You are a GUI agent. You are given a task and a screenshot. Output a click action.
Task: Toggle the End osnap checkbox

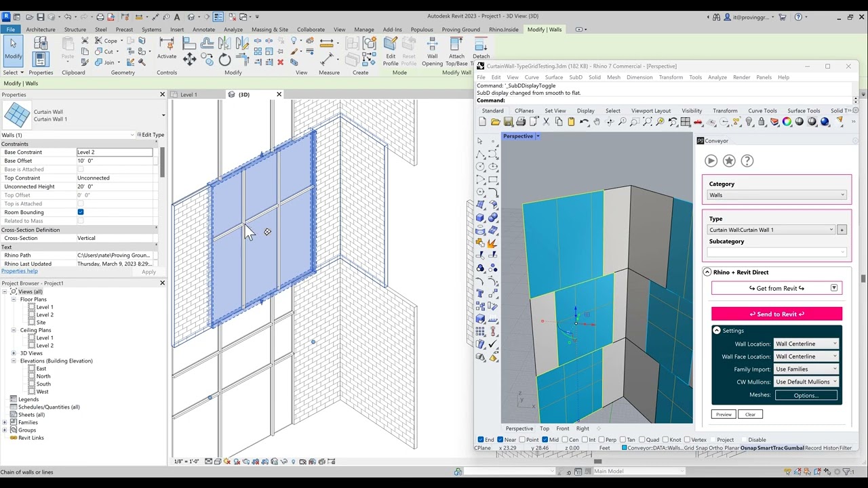tap(481, 440)
